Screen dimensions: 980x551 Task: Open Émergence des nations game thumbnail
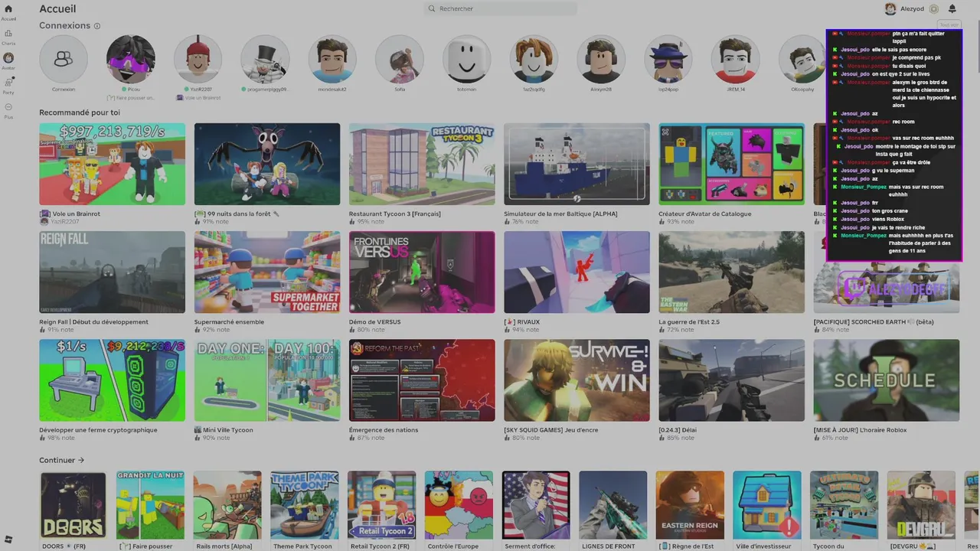tap(422, 380)
